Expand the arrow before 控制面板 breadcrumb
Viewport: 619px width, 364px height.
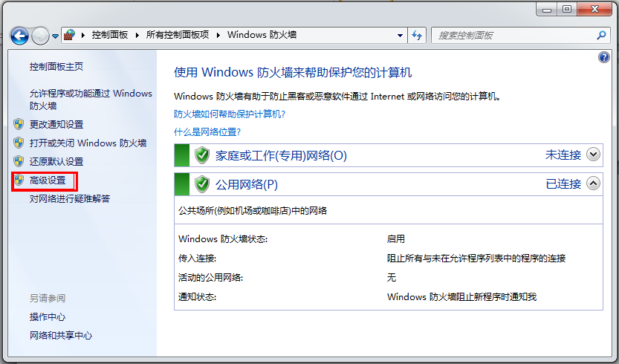coord(83,35)
